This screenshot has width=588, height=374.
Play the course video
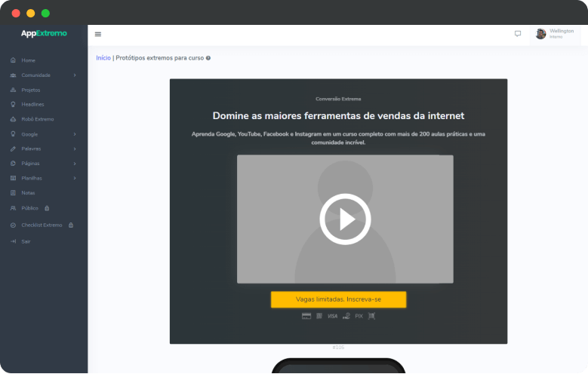(x=345, y=219)
